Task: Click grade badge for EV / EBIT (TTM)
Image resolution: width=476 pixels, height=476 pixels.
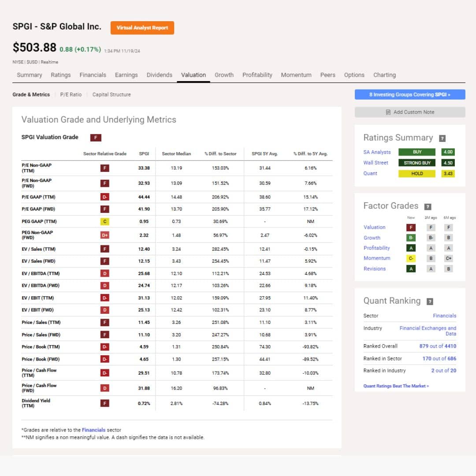Action: [105, 298]
